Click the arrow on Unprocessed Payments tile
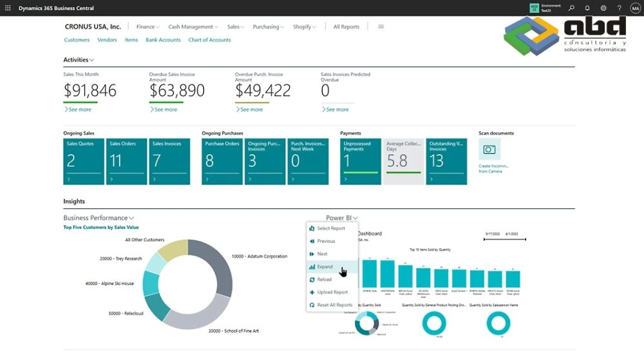 pyautogui.click(x=345, y=179)
